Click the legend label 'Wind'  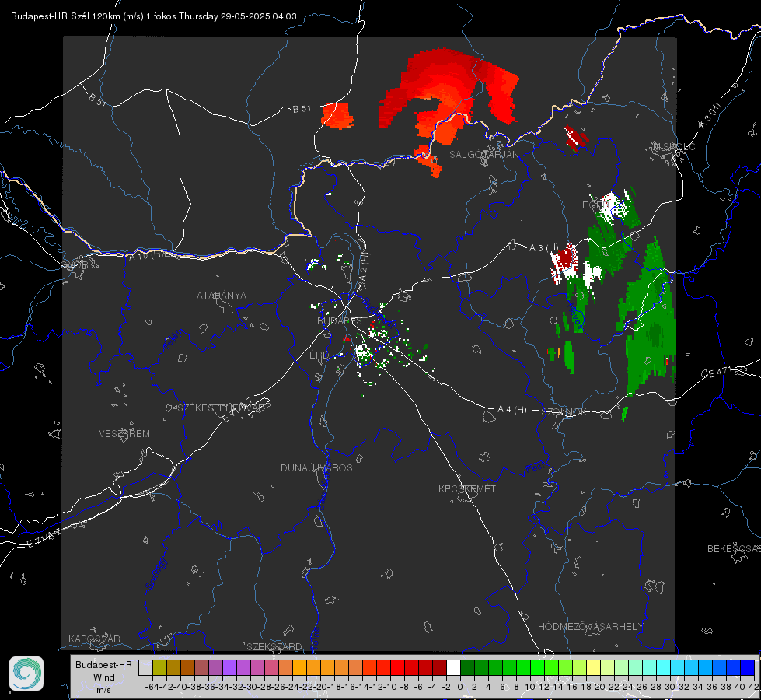click(104, 677)
